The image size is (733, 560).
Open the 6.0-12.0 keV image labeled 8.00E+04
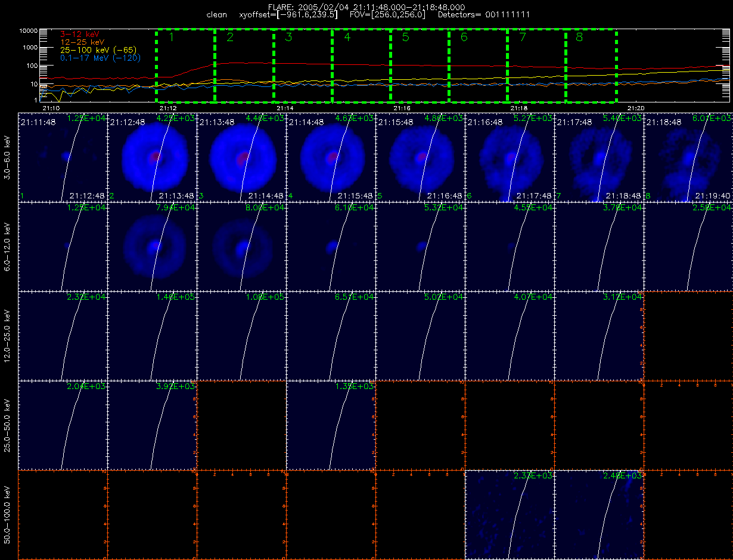[241, 246]
